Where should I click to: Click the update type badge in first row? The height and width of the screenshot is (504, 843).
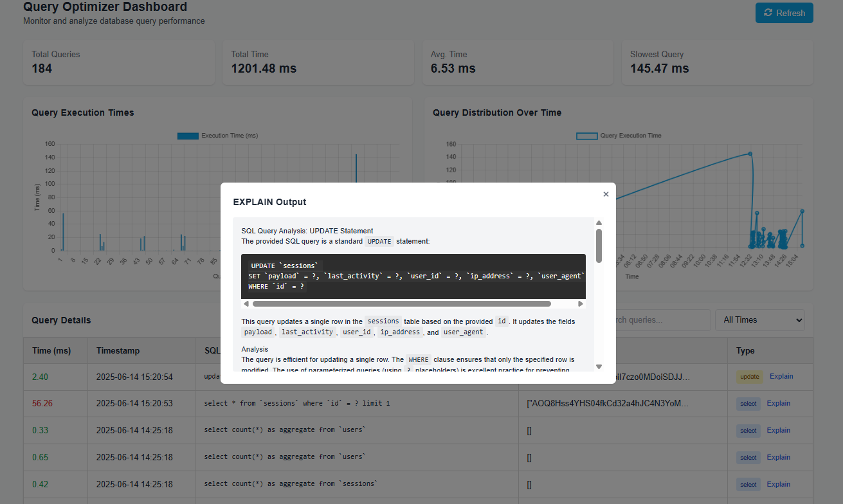[x=749, y=377]
